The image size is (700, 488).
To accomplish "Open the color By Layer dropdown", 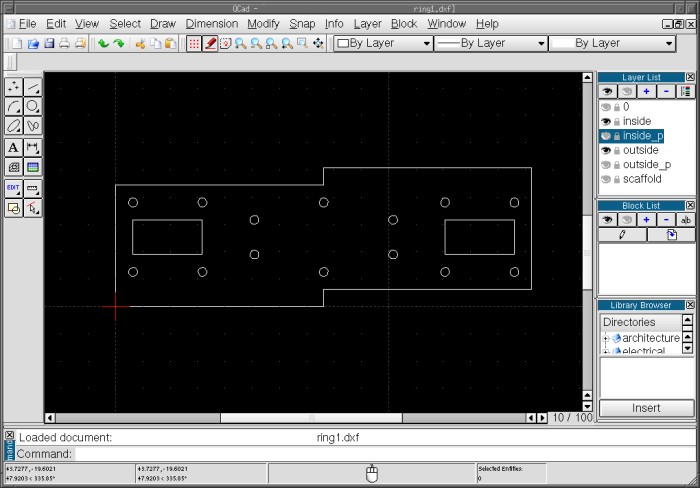I will (383, 43).
